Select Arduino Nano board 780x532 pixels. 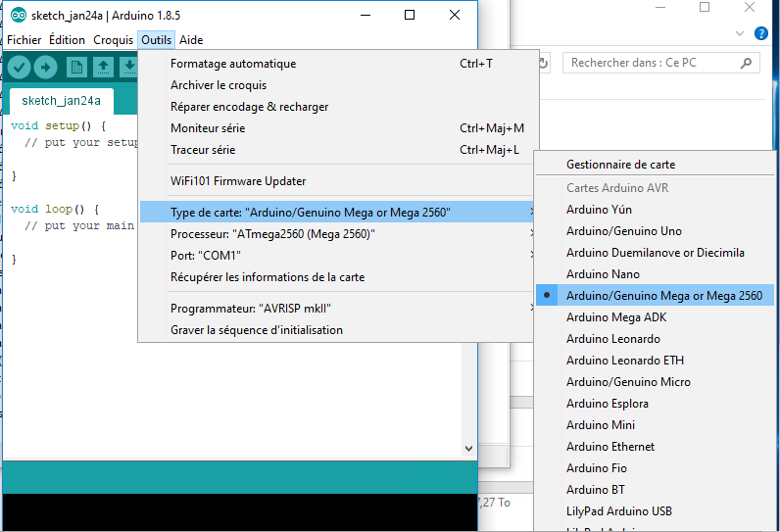coord(655,274)
